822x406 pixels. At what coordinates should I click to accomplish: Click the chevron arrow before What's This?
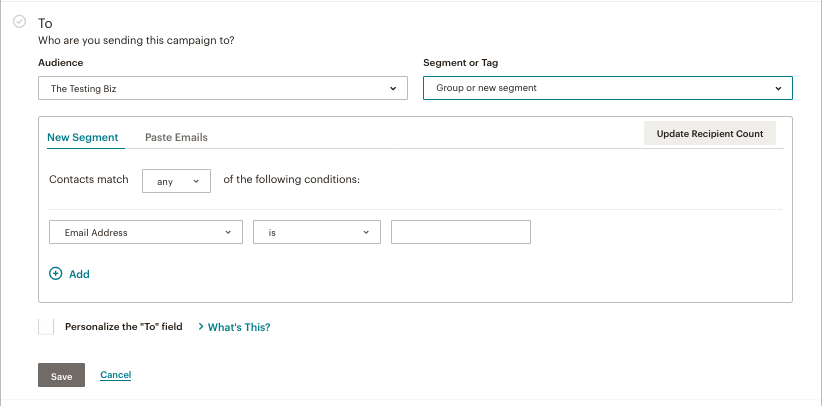coord(201,327)
